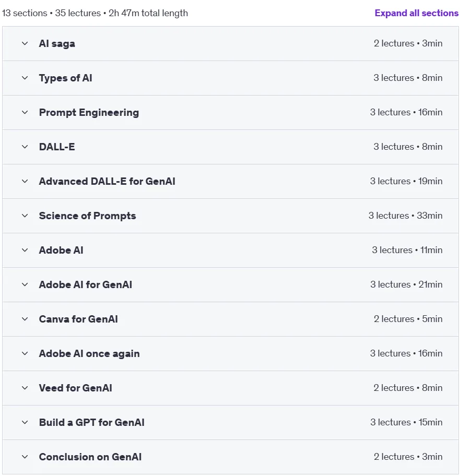Expand Types of AI chevron
The width and height of the screenshot is (460, 476).
[x=25, y=78]
